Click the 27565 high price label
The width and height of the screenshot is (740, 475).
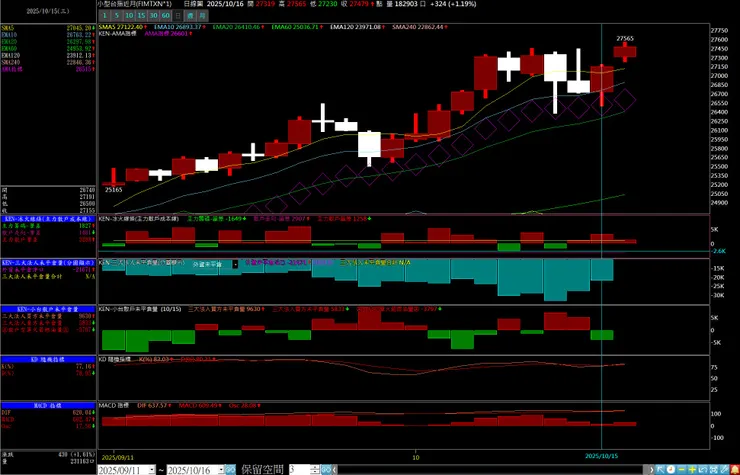(625, 38)
